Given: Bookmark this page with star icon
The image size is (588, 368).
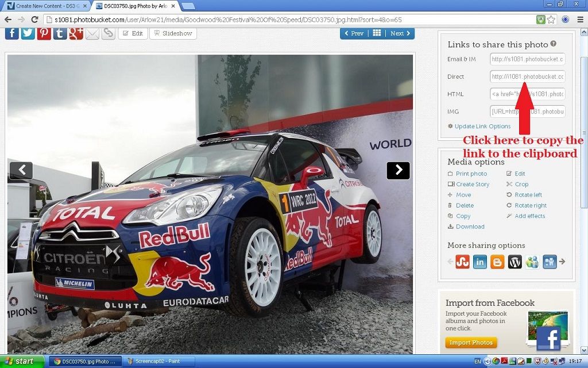Looking at the screenshot, I should click(551, 20).
